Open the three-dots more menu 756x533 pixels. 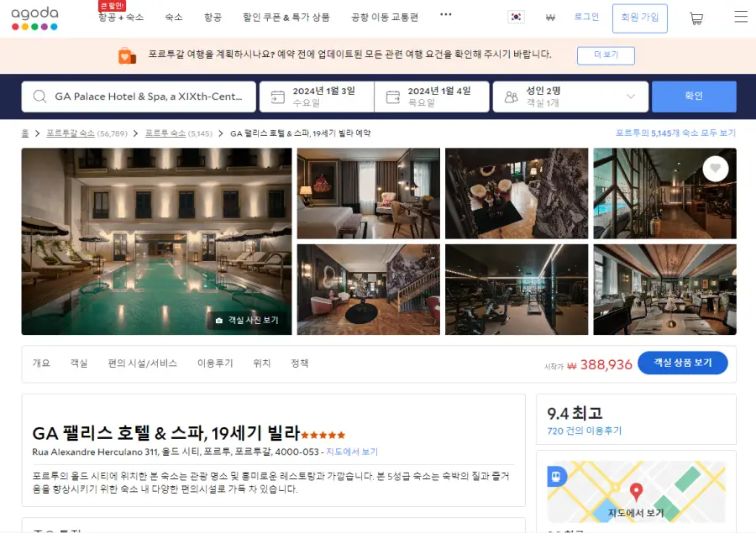click(446, 14)
